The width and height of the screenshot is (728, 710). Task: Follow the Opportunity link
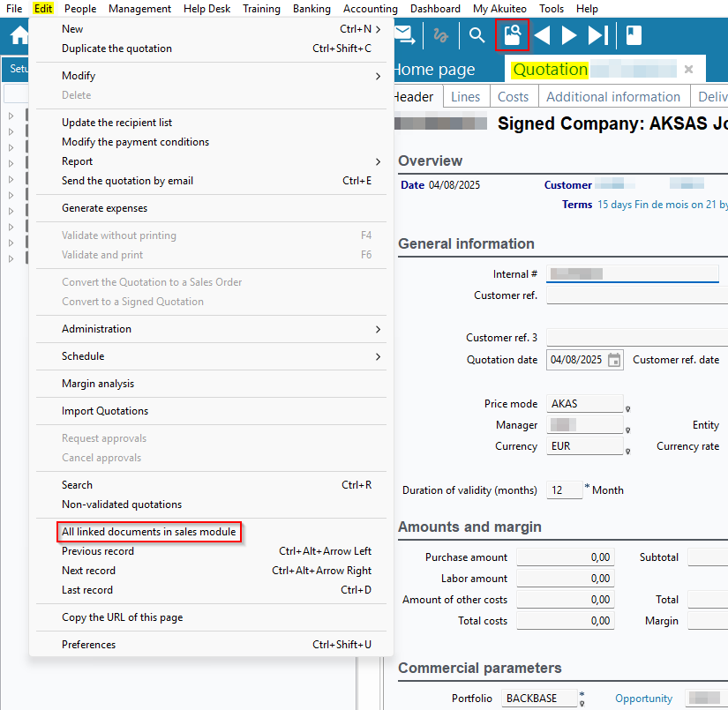click(x=643, y=699)
